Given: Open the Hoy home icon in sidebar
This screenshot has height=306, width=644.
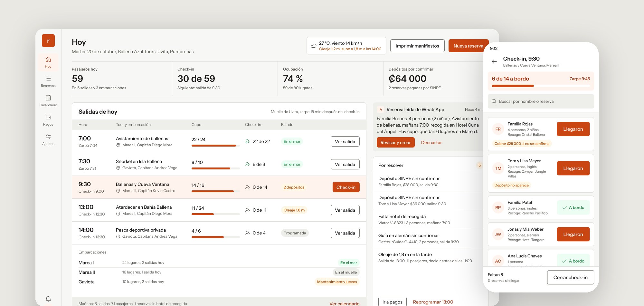Looking at the screenshot, I should pos(48,59).
